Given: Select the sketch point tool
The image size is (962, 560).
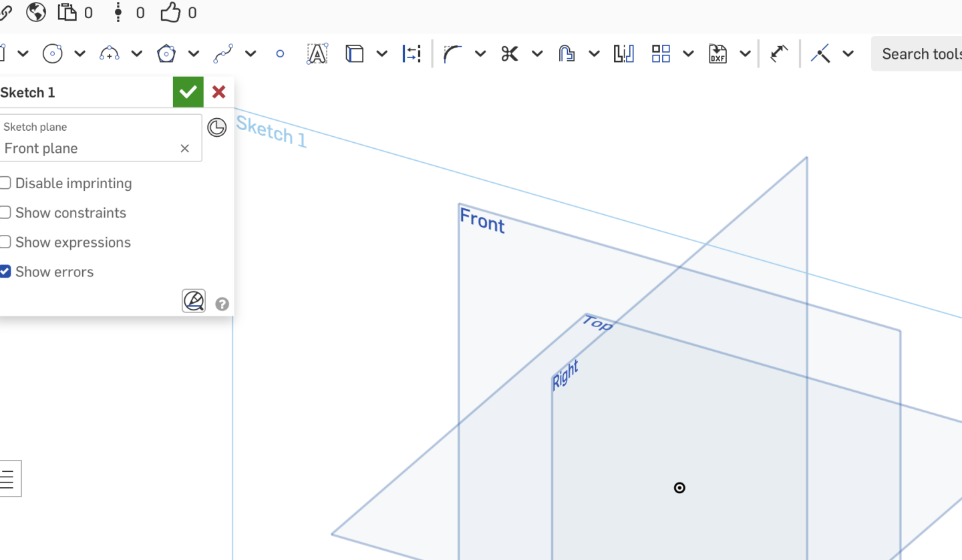Looking at the screenshot, I should pos(280,53).
